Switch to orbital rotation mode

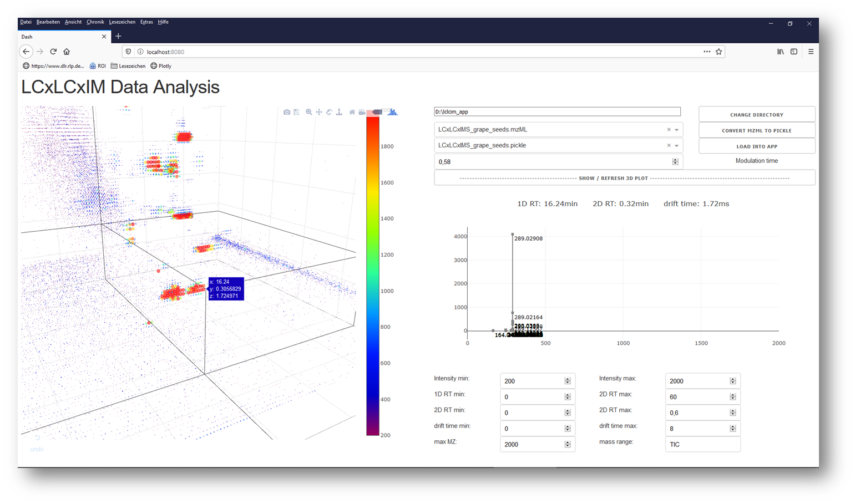tap(329, 112)
